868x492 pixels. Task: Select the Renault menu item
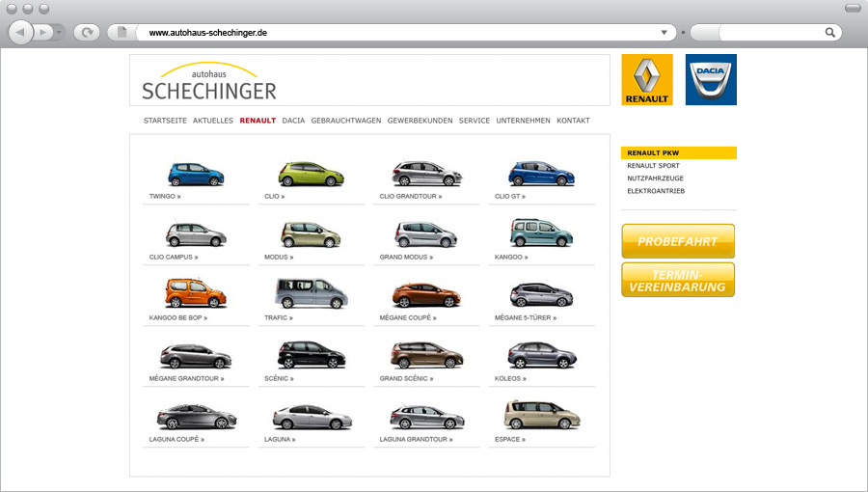(258, 120)
